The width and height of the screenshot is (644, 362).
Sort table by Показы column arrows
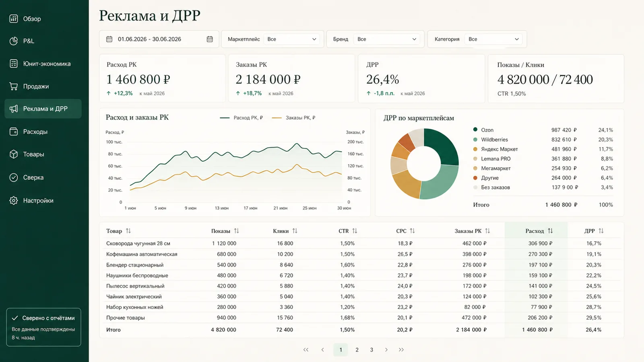[237, 231]
